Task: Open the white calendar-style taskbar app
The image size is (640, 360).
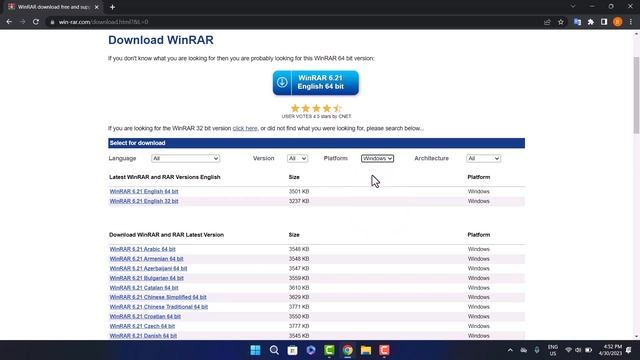Action: click(292, 350)
